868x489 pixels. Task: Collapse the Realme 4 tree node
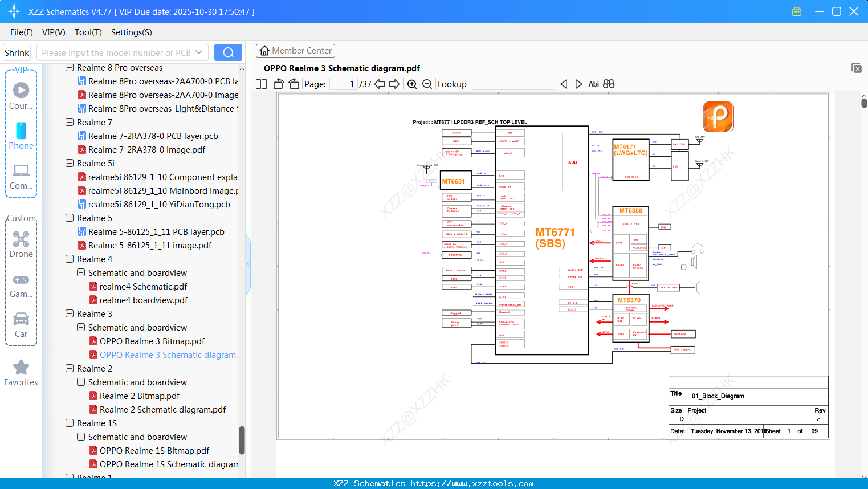pyautogui.click(x=70, y=259)
